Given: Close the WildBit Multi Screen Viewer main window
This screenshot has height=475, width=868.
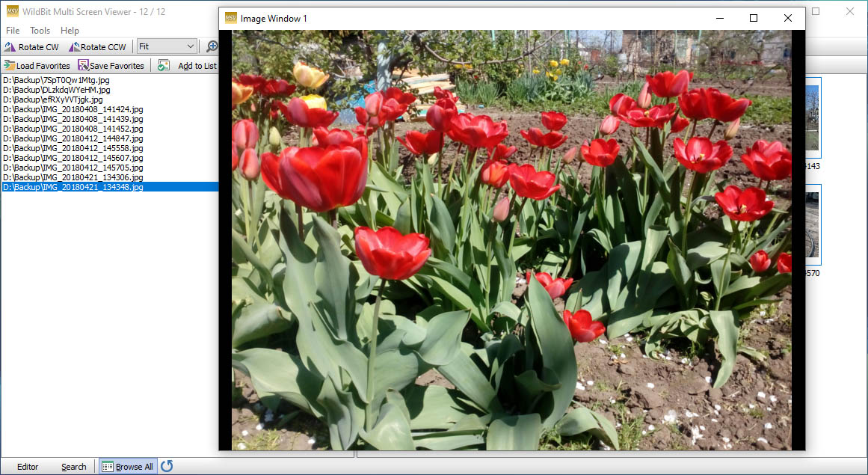Looking at the screenshot, I should coord(850,11).
